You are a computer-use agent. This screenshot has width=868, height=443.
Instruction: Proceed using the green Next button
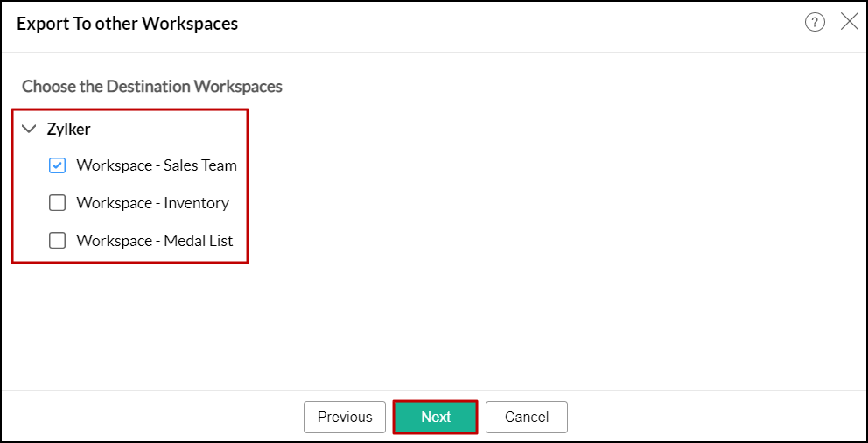(x=436, y=417)
